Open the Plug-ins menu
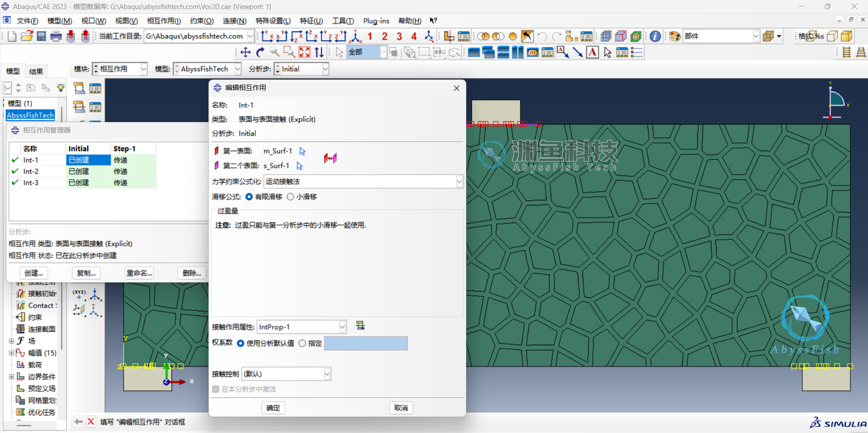The image size is (868, 433). tap(376, 21)
